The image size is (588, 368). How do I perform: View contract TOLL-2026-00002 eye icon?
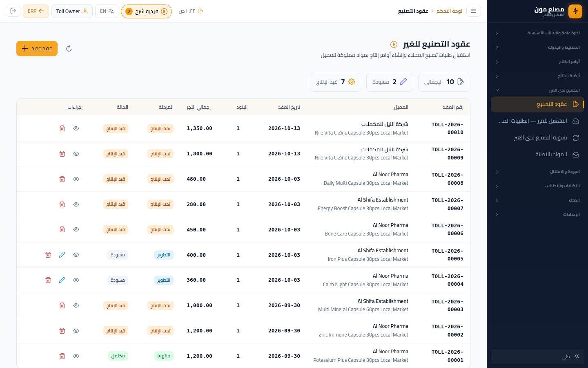coord(76,331)
